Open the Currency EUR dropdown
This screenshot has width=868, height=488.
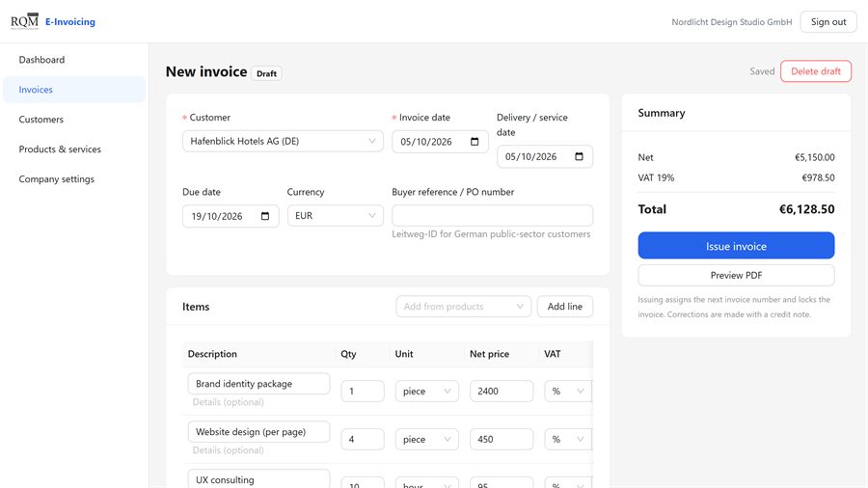point(336,216)
